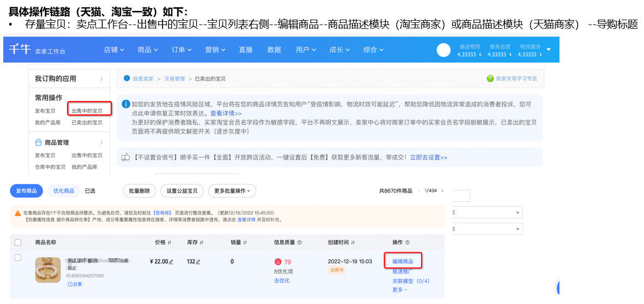Screen dimensions: 644x304
Task: Click 出售中的宝贝 under 商品管理
Action: coord(87,155)
